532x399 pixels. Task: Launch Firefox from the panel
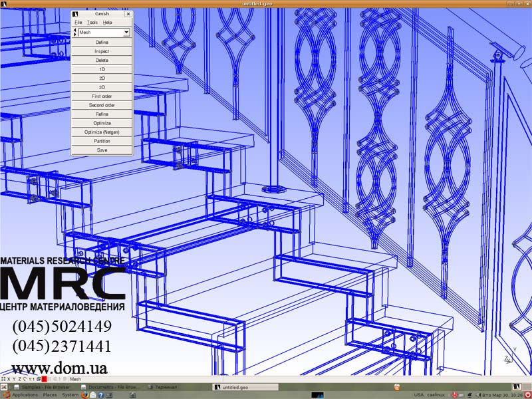(x=85, y=395)
